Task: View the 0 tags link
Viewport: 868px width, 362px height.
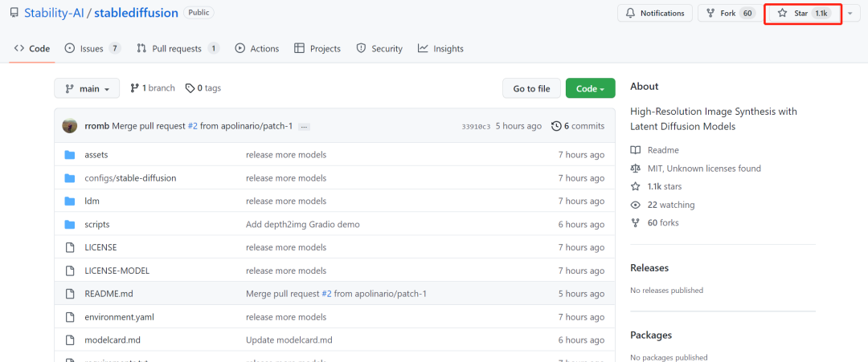Action: tap(203, 87)
